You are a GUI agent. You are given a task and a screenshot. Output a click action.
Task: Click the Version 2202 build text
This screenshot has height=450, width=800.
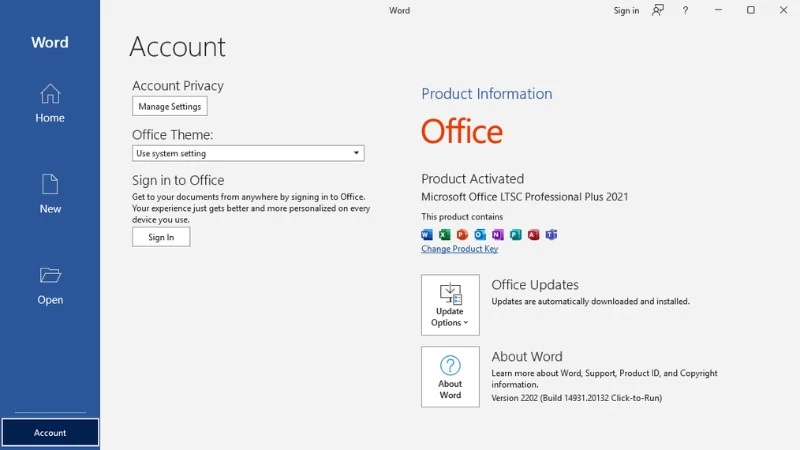577,398
